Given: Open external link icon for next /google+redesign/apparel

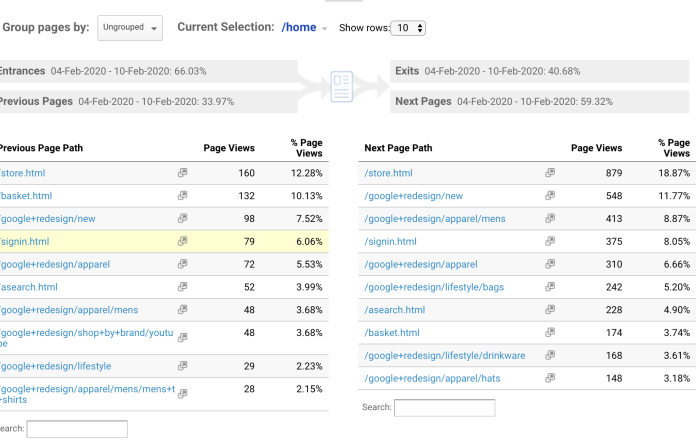Looking at the screenshot, I should point(550,264).
